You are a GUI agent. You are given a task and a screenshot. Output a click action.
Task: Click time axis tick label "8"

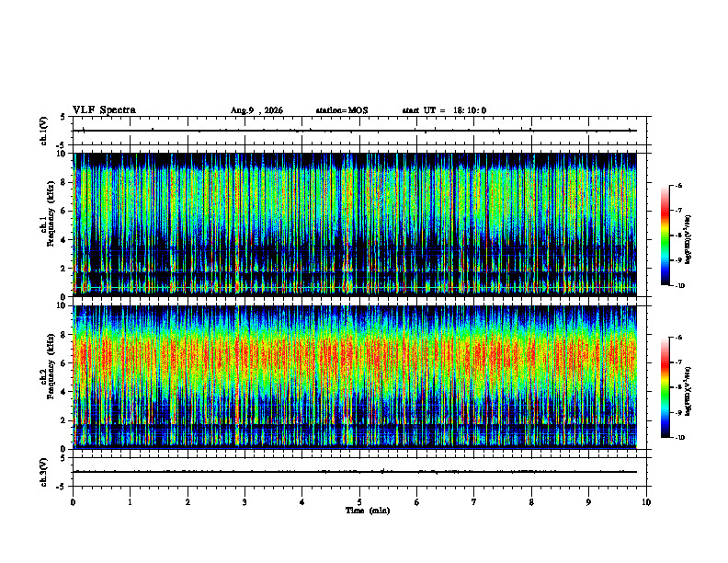click(531, 502)
